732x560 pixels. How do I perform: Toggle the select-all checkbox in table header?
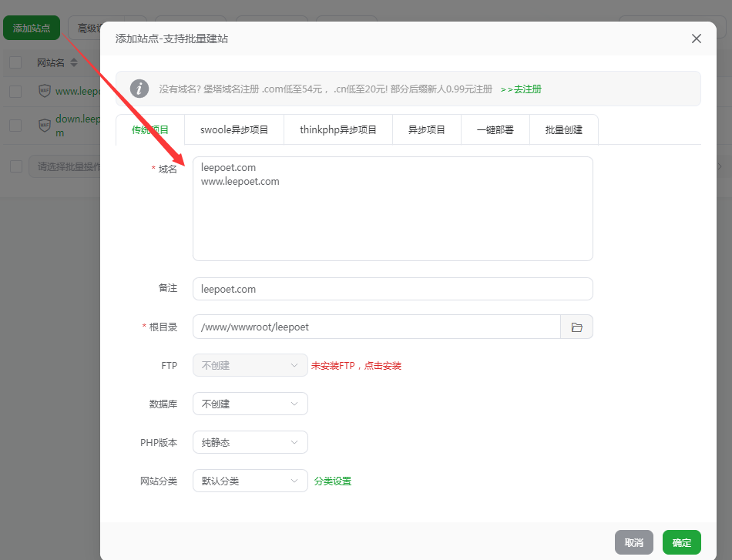coord(15,62)
